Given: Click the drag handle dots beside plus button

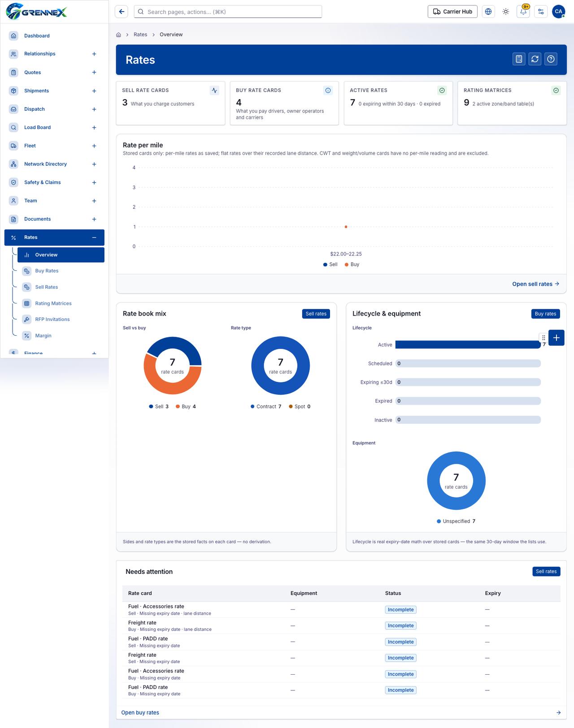Looking at the screenshot, I should (x=544, y=338).
